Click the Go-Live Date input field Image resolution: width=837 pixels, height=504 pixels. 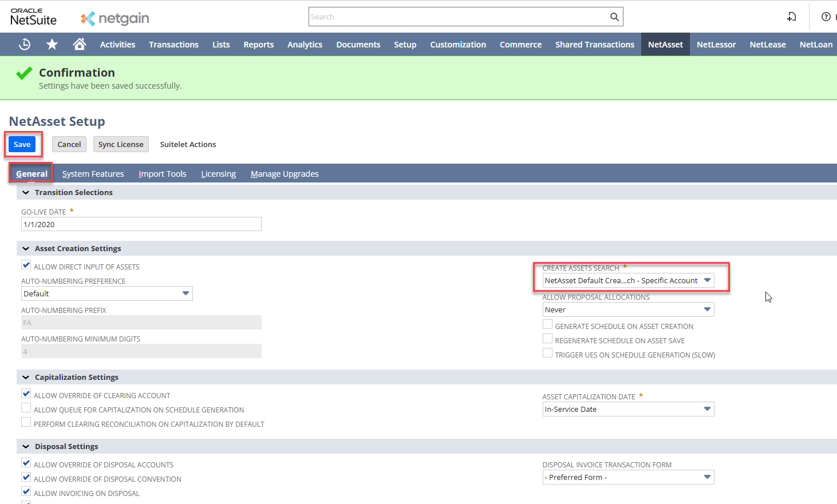[x=141, y=224]
